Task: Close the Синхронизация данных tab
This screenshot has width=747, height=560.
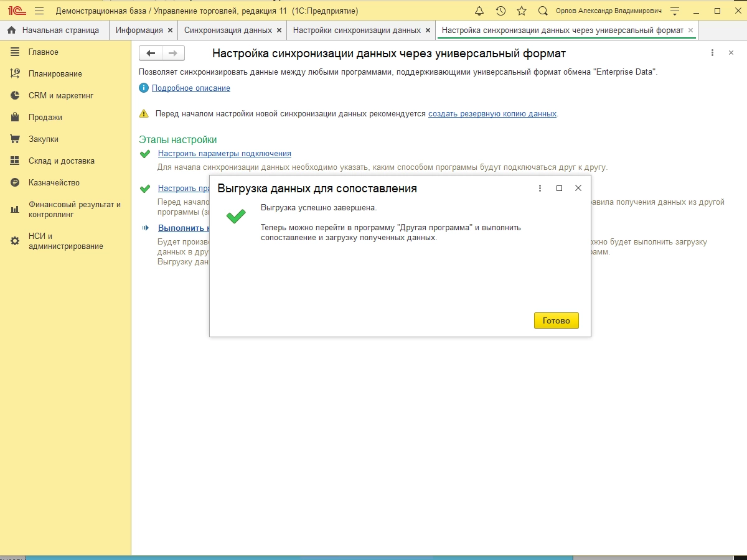Action: click(x=279, y=30)
